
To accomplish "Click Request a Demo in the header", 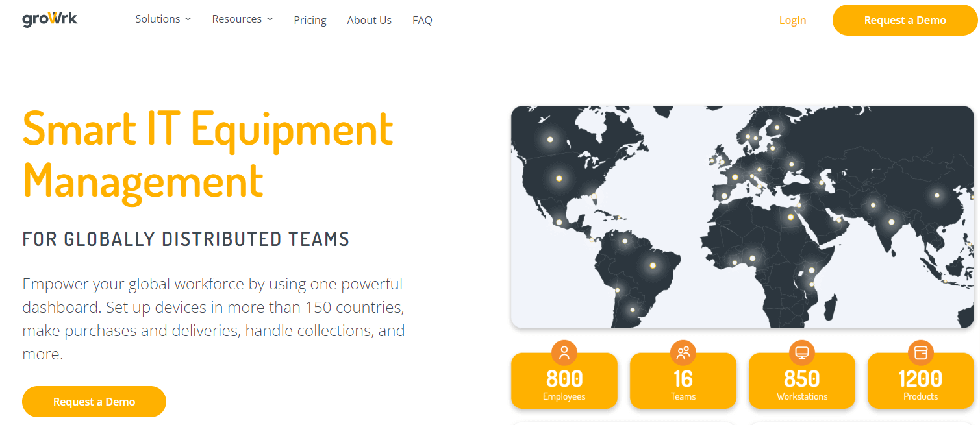I will (904, 20).
